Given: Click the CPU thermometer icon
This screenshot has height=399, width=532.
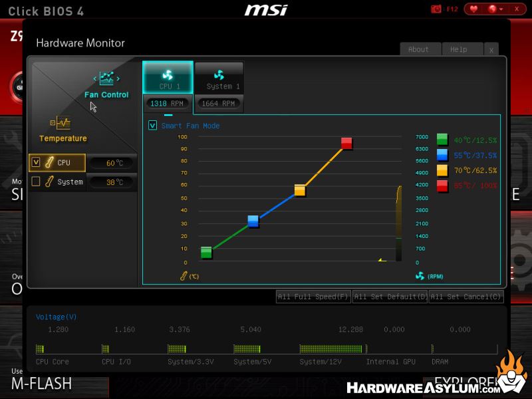Looking at the screenshot, I should pos(49,162).
